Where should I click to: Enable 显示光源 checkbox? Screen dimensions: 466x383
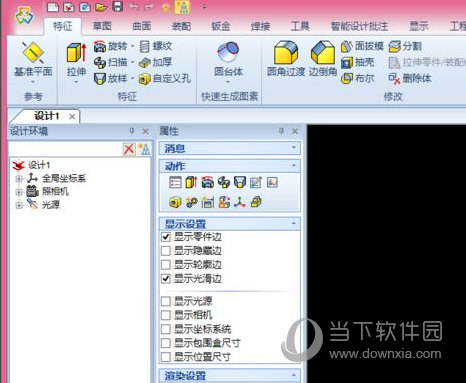click(x=166, y=301)
